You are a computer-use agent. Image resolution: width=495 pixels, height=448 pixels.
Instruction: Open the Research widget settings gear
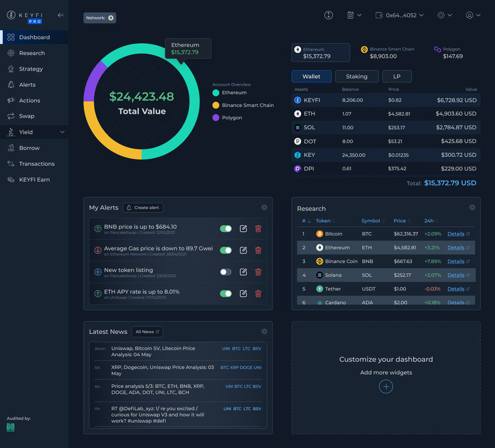472,207
